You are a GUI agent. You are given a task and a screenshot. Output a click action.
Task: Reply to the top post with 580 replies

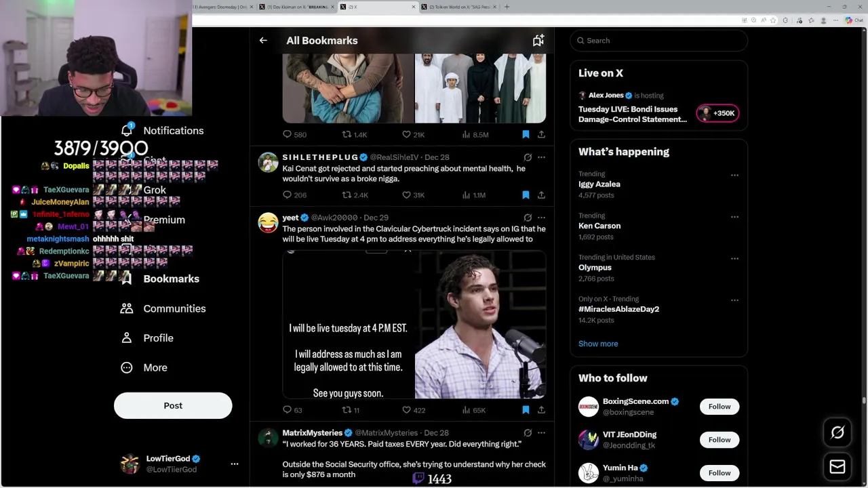click(x=287, y=135)
